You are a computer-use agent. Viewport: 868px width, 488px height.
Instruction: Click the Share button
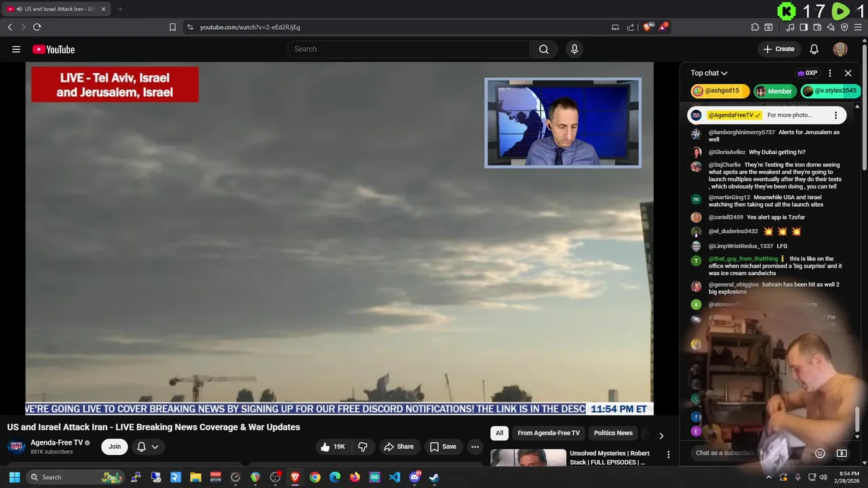(x=399, y=447)
